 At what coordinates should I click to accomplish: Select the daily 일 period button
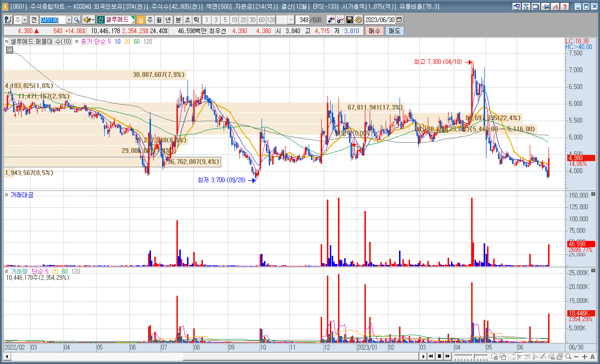click(x=141, y=20)
